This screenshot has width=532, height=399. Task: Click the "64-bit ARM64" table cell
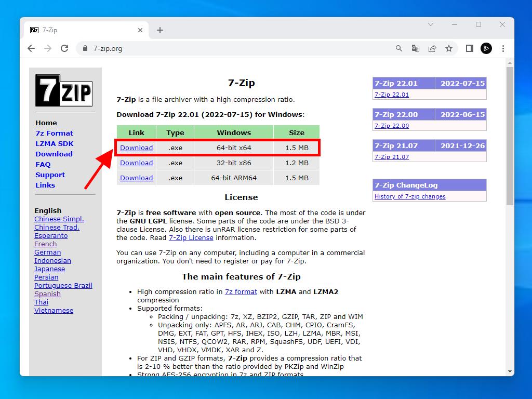234,178
